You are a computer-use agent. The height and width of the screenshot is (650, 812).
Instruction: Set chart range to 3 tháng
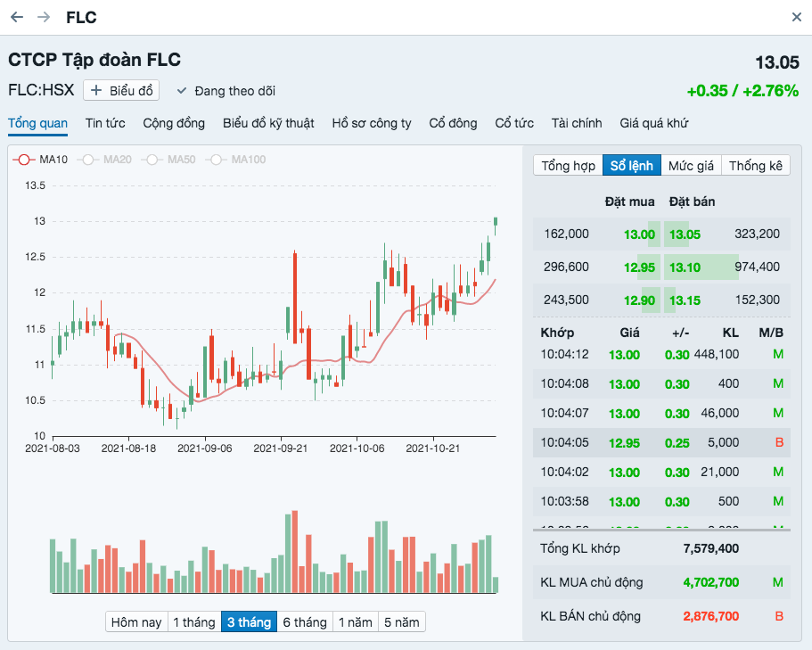pyautogui.click(x=249, y=622)
